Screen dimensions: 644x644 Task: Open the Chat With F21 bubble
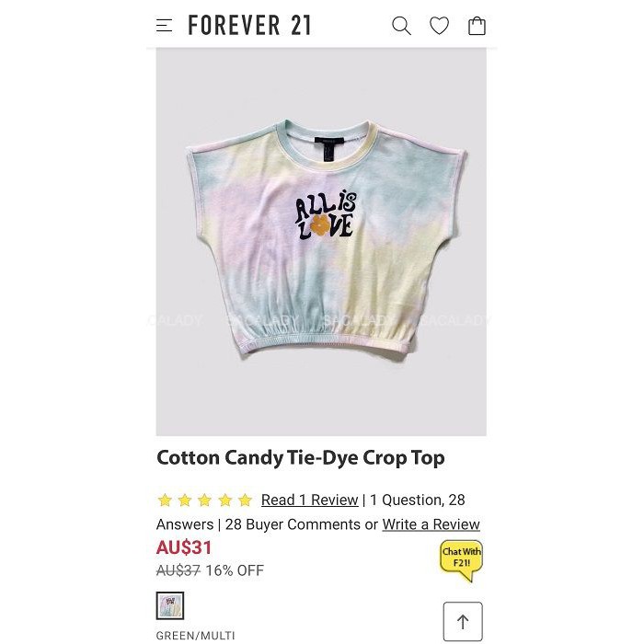tap(461, 560)
